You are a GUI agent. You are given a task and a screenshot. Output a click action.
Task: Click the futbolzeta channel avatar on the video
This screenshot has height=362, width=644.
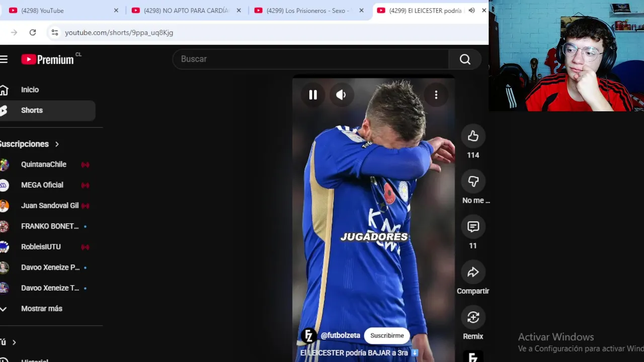click(308, 335)
